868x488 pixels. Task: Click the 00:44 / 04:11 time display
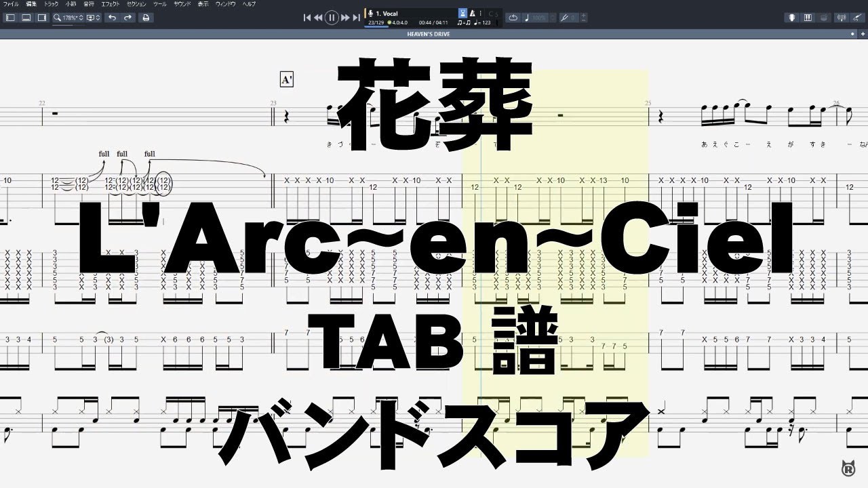[x=433, y=23]
